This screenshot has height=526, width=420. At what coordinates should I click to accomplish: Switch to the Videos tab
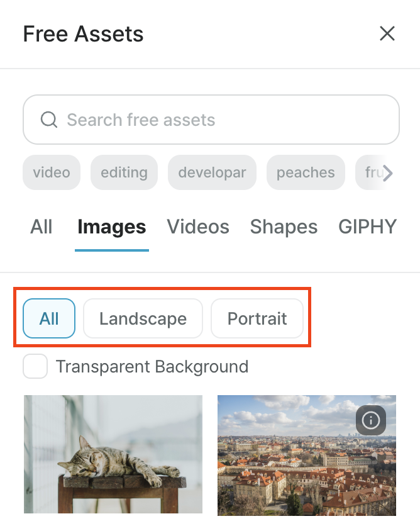tap(198, 227)
